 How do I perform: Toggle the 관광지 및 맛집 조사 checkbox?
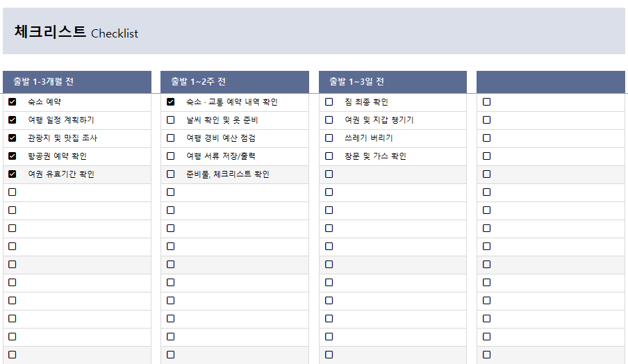[13, 138]
